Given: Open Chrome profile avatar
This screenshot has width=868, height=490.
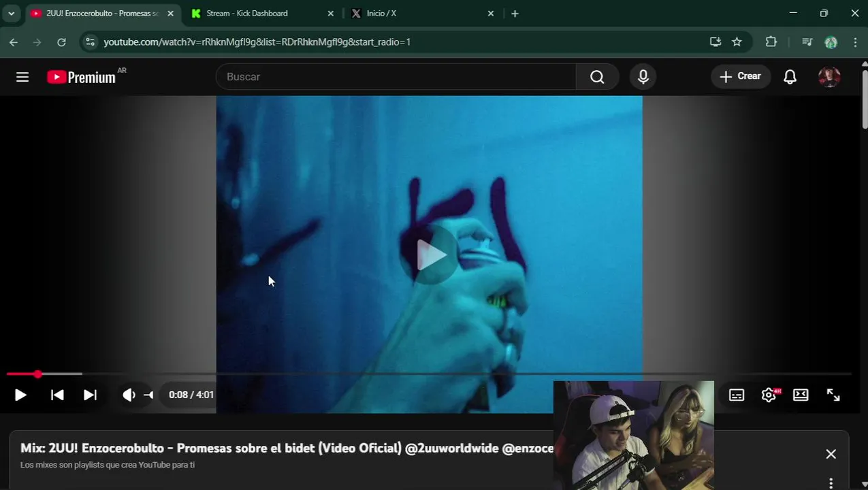Looking at the screenshot, I should (x=831, y=42).
